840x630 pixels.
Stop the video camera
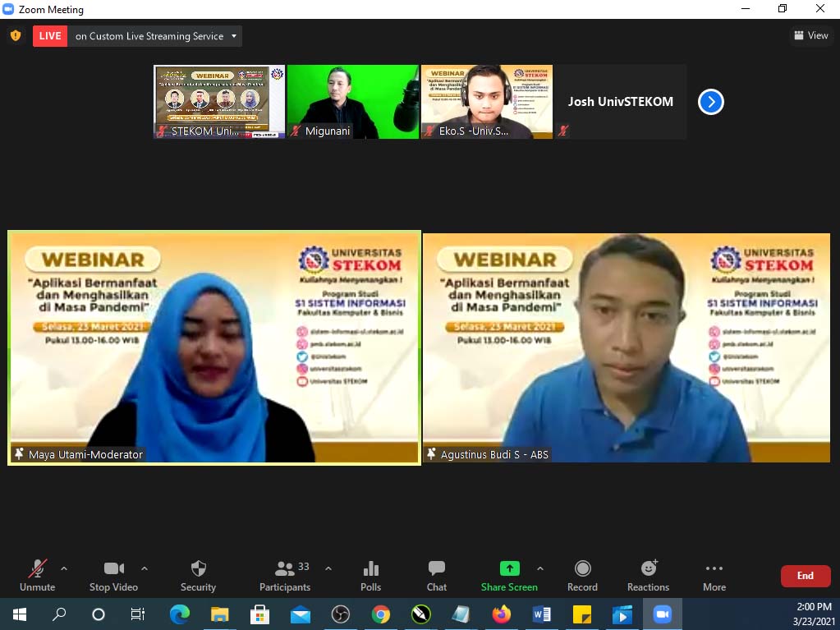pos(113,577)
